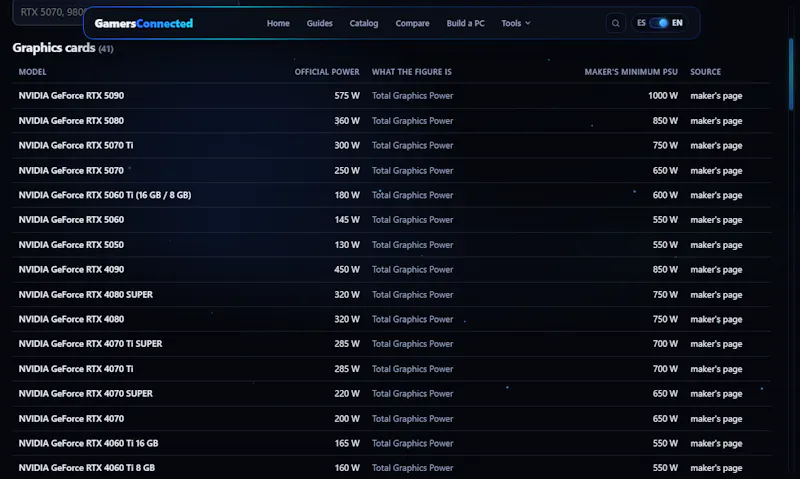Image resolution: width=800 pixels, height=479 pixels.
Task: Open the Home nav item
Action: [278, 23]
